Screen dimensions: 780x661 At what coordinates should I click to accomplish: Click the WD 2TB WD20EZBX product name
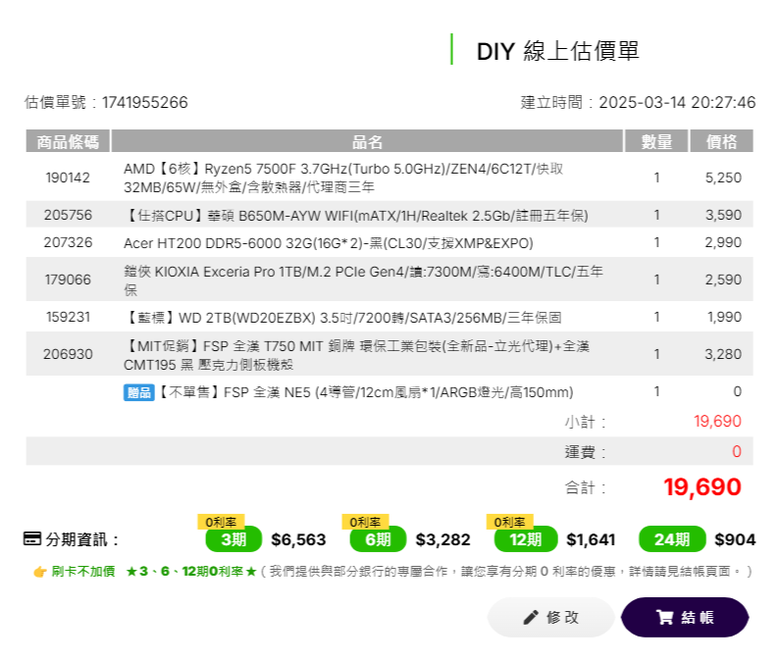click(x=342, y=318)
